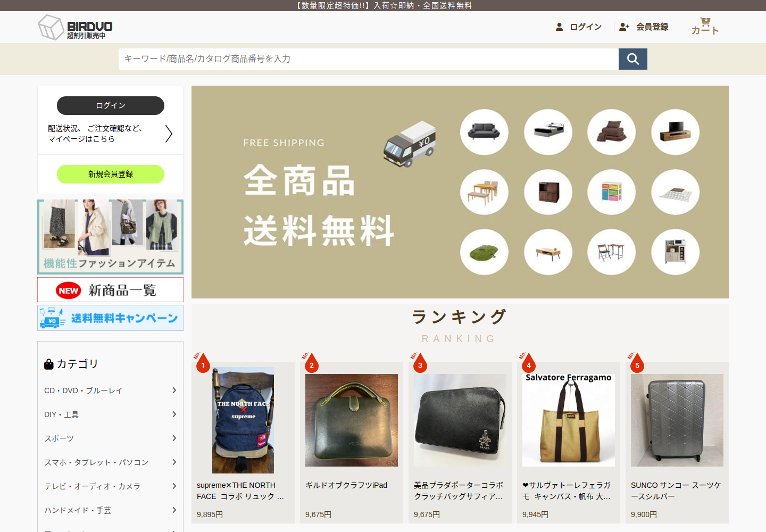Select the kotatsu quilt circle icon
The width and height of the screenshot is (766, 532).
[x=676, y=192]
